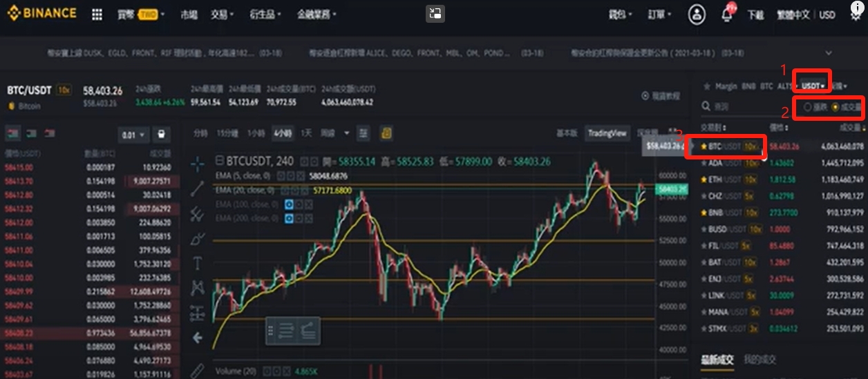The height and width of the screenshot is (379, 868).
Task: Toggle favorite star for CHZ/USDT
Action: [704, 196]
